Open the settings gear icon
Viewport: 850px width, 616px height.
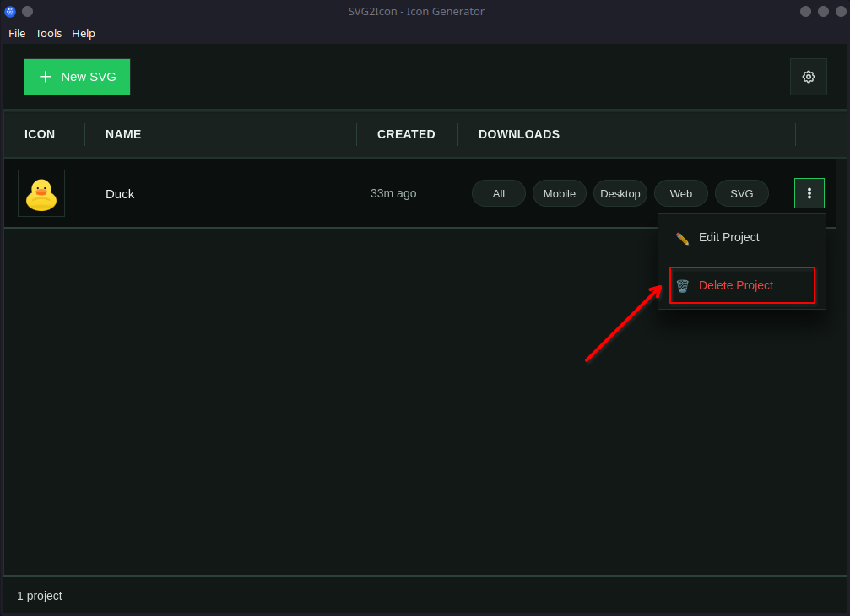808,77
